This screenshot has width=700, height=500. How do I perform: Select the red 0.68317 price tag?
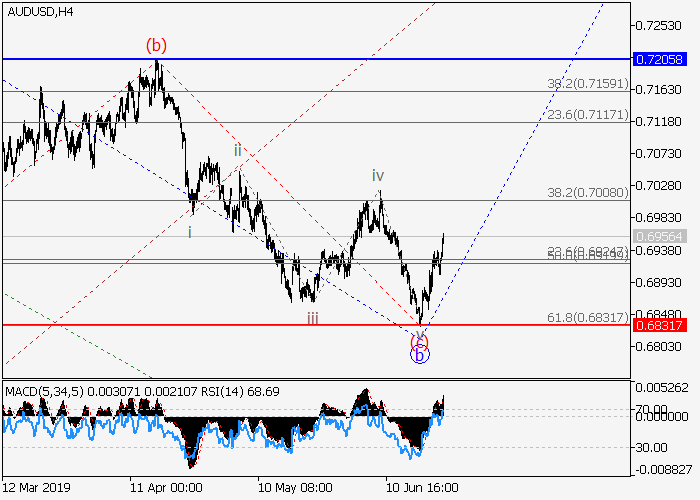point(660,325)
